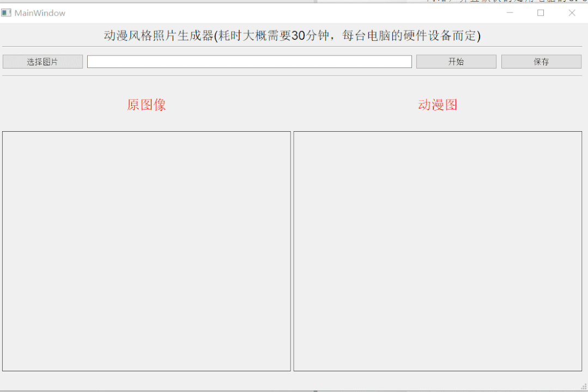
Task: Click the toolbar row containing 开始 button
Action: [x=456, y=61]
